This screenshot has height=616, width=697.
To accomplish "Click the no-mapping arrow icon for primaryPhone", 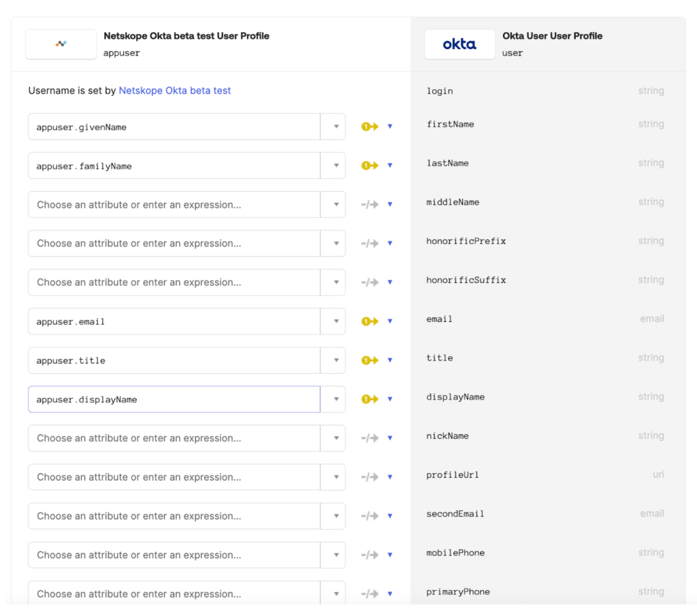I will (x=370, y=594).
